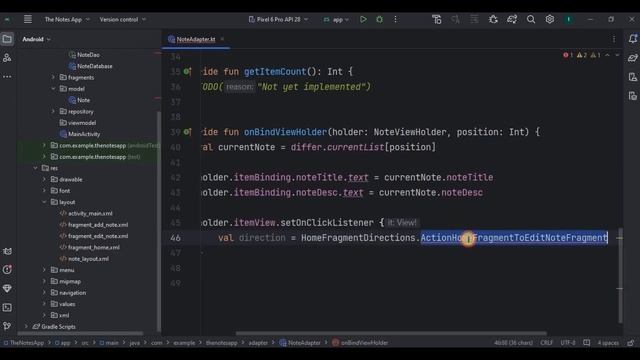Viewport: 640px width, 360px height.
Task: Open the Logcat tool window
Action: [x=7, y=251]
